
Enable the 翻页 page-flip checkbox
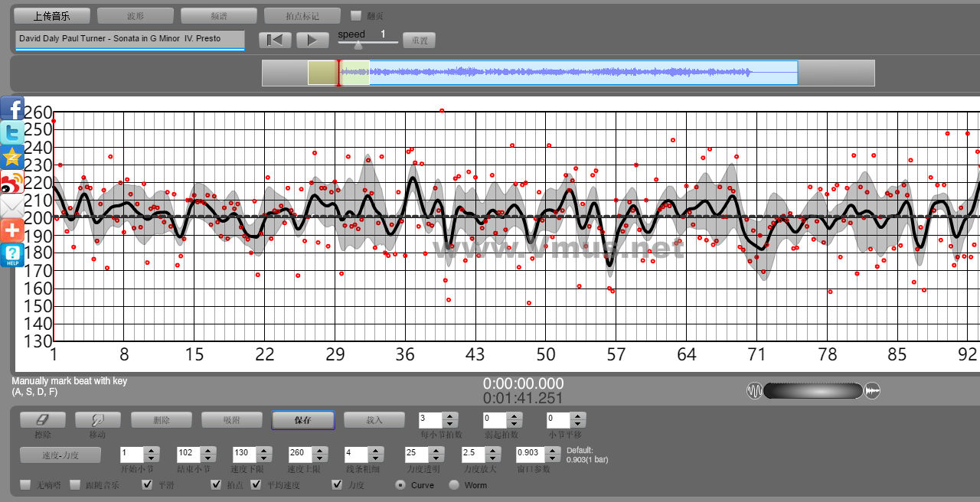(x=356, y=15)
